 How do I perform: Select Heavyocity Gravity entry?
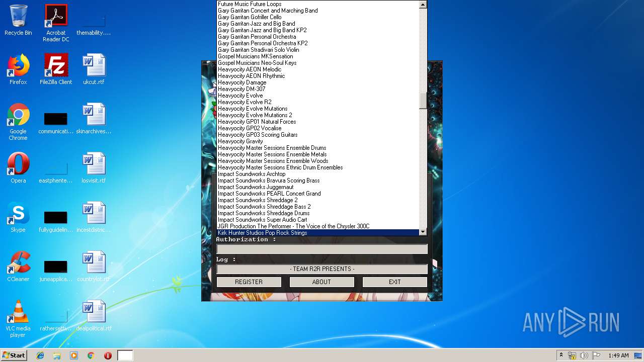click(318, 141)
